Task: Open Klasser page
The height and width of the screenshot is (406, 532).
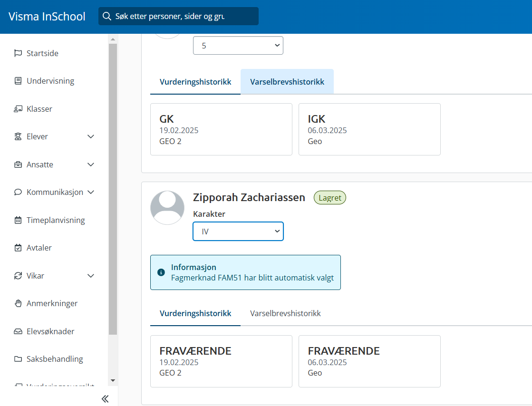Action: tap(39, 109)
